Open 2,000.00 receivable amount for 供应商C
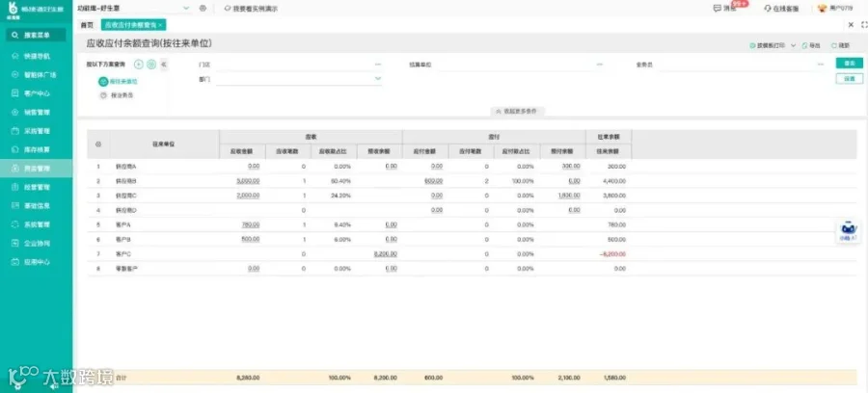 coord(248,196)
